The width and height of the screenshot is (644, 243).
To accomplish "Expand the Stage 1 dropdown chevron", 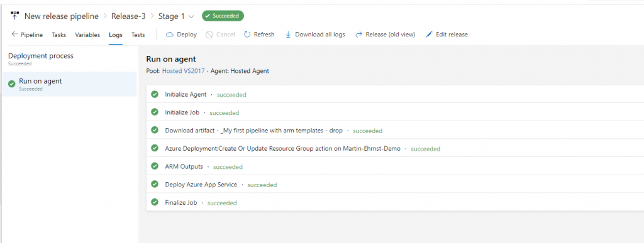I will 191,17.
